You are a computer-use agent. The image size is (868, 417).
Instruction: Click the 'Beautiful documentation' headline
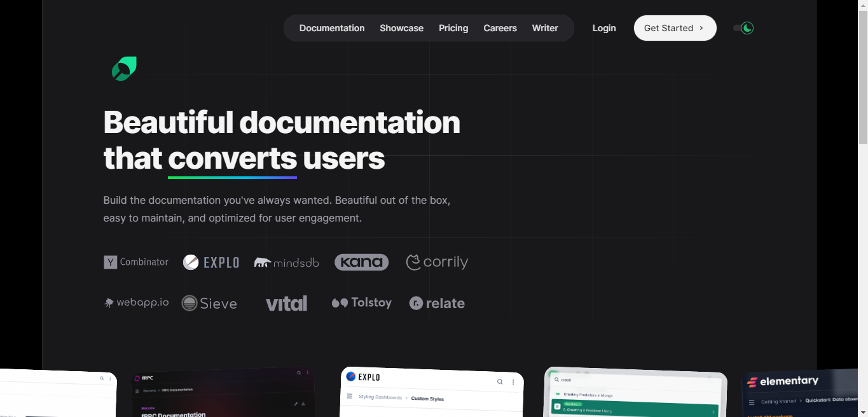pyautogui.click(x=282, y=122)
